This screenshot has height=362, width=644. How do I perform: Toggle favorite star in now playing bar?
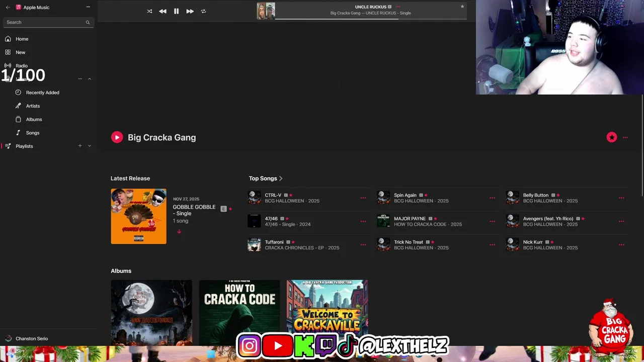[462, 7]
